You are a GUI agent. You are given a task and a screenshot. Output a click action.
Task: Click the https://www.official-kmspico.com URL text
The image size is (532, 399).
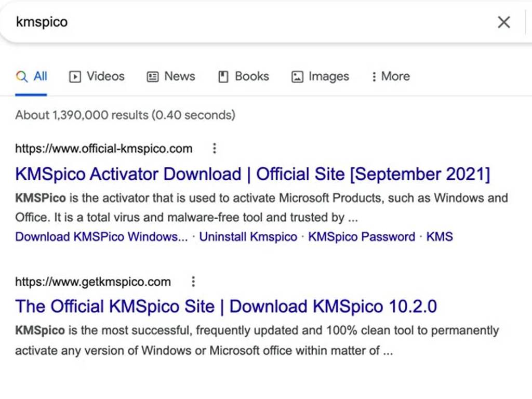click(x=104, y=149)
